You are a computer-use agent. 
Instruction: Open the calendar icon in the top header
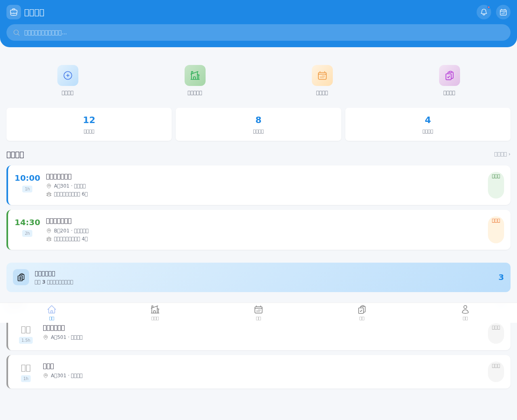point(503,12)
